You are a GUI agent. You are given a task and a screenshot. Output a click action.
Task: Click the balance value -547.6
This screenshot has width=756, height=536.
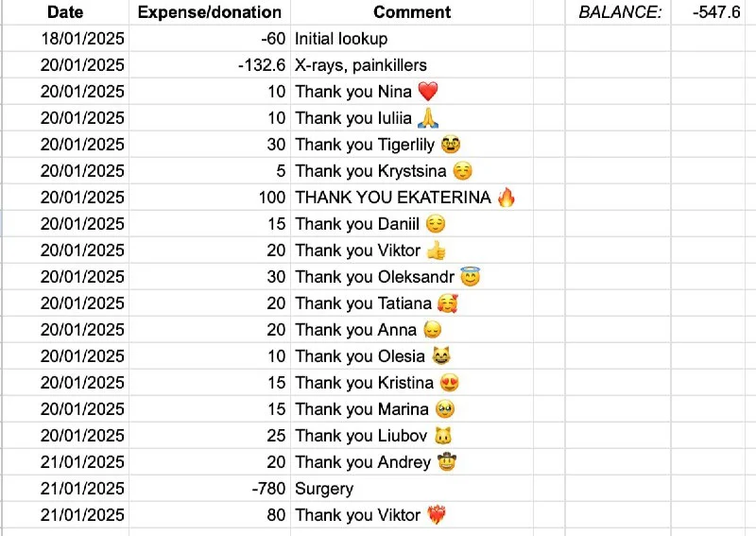click(x=715, y=12)
